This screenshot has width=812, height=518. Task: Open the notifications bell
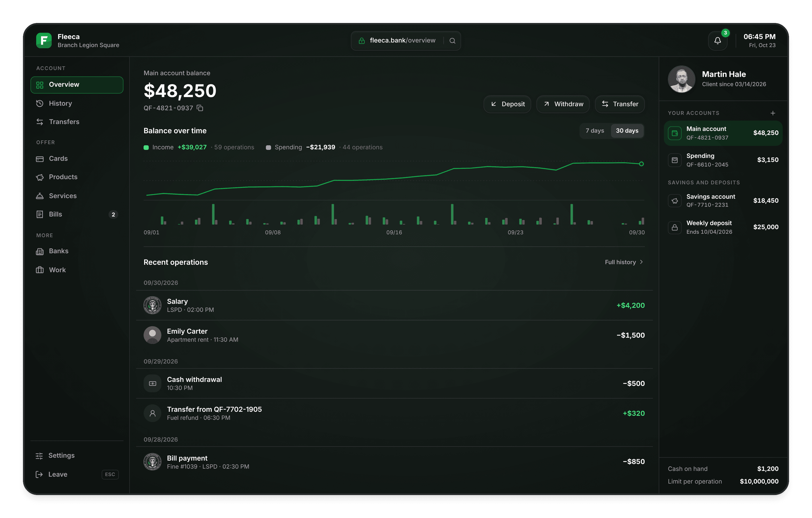718,40
